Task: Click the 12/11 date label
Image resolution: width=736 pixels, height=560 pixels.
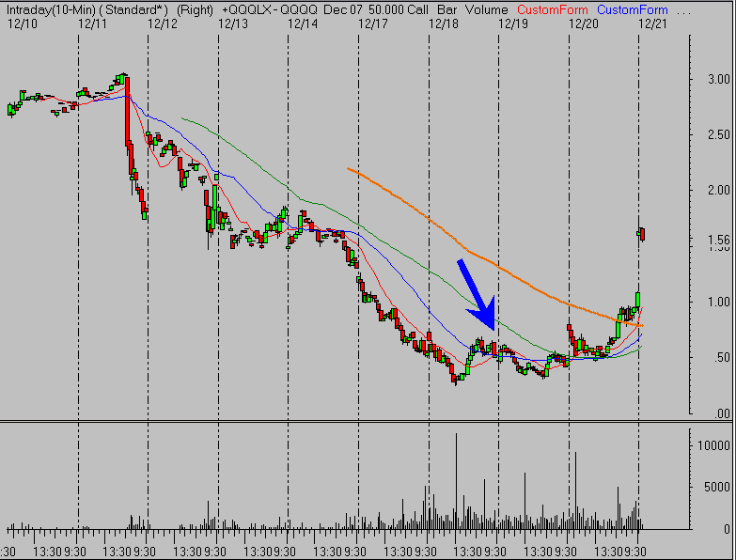Action: coord(92,23)
